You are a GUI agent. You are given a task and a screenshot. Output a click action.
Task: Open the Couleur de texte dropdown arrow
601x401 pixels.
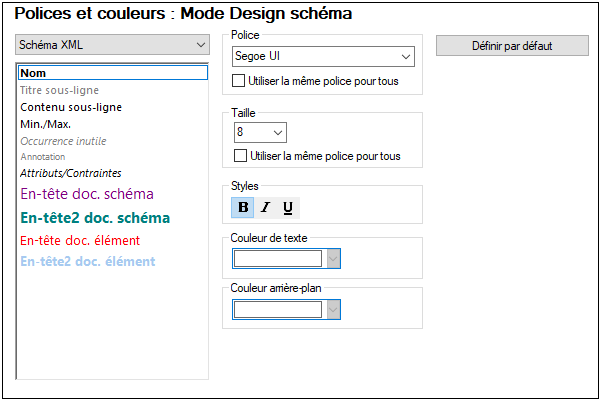(334, 259)
